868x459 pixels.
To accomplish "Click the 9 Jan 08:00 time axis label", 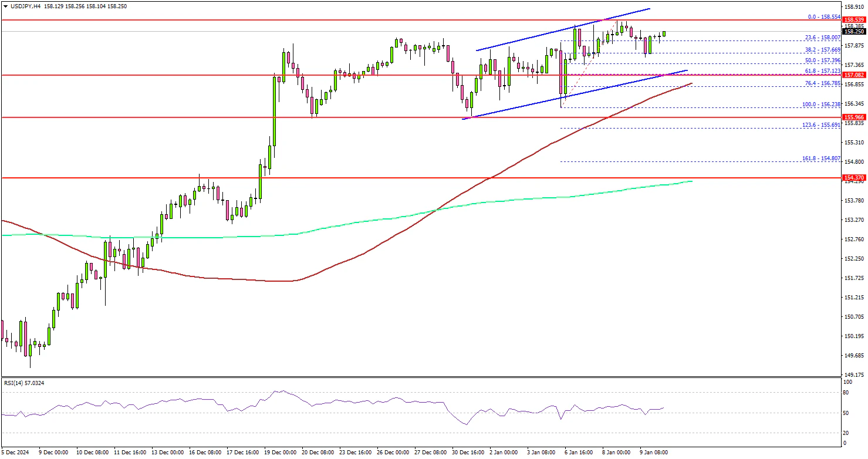I will [x=654, y=453].
